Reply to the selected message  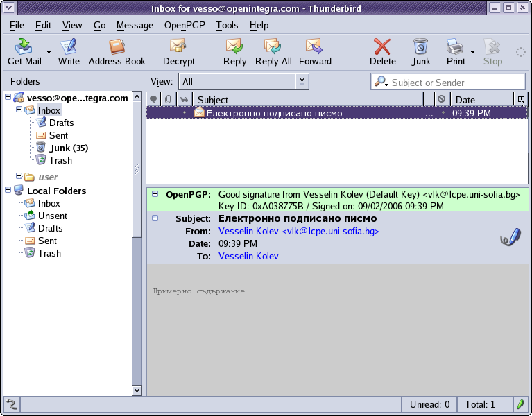click(234, 51)
